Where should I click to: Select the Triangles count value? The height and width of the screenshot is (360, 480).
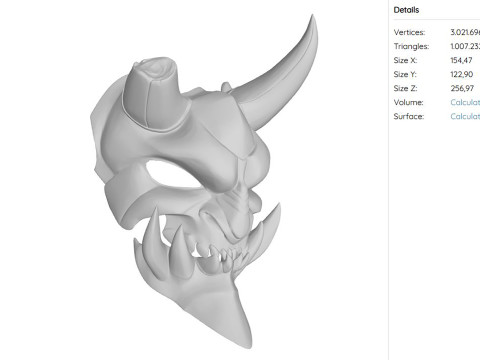tap(465, 46)
